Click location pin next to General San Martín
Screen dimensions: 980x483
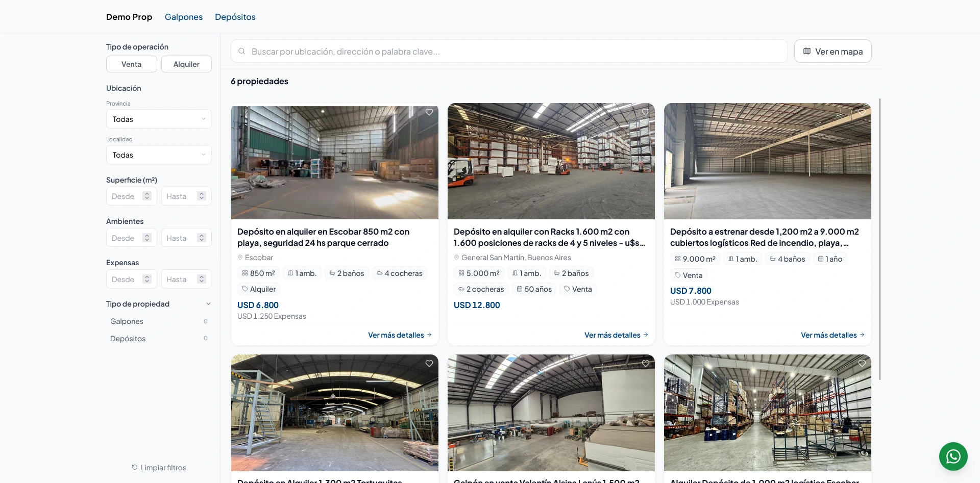[457, 258]
